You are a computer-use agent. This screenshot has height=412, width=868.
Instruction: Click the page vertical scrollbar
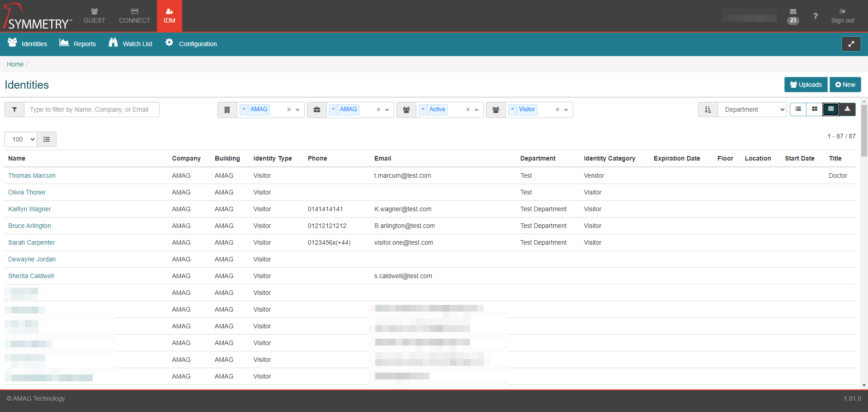[864, 131]
